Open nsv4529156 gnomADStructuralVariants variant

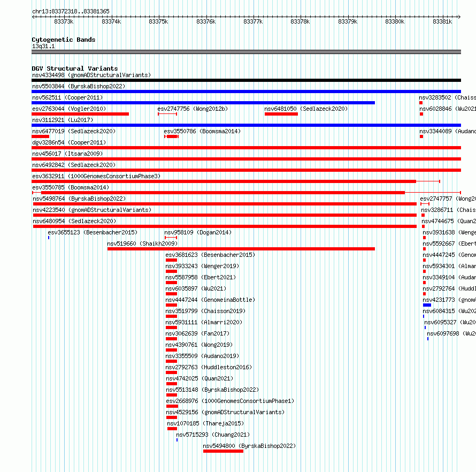coord(225,412)
